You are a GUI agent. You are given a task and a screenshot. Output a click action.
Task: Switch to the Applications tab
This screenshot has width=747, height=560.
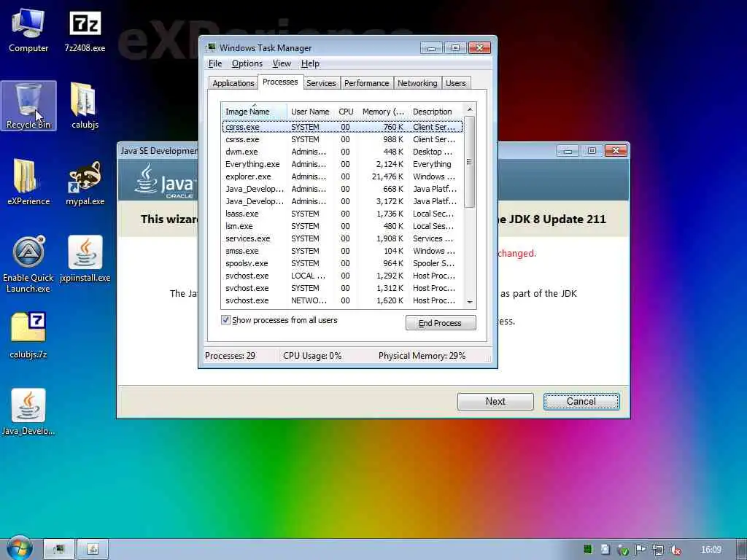[233, 83]
